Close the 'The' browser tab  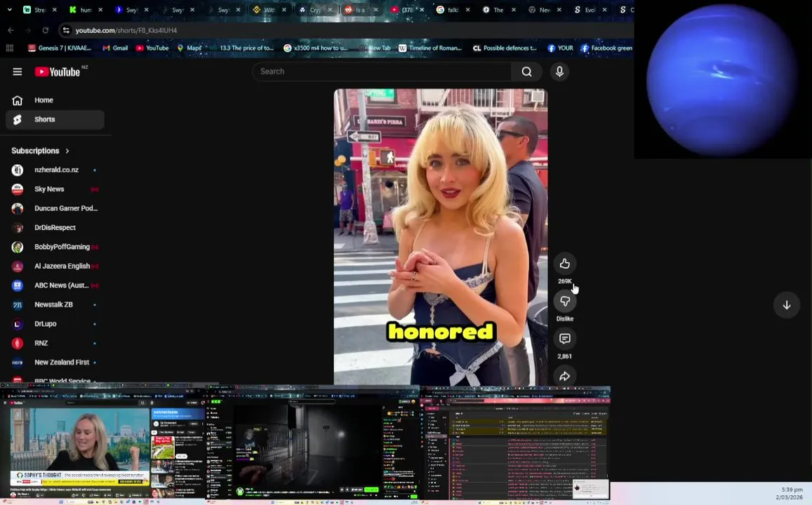pos(513,9)
